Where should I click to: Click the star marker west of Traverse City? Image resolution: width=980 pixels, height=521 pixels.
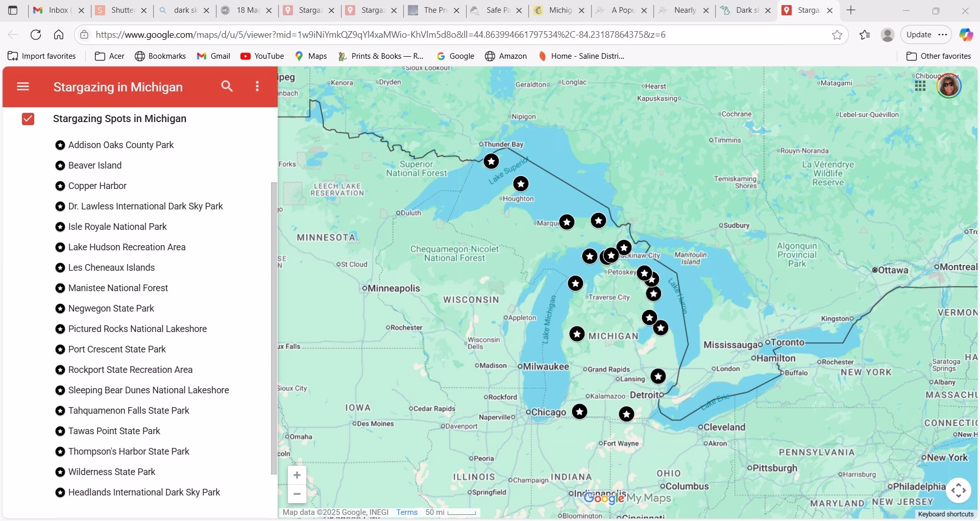pyautogui.click(x=575, y=283)
